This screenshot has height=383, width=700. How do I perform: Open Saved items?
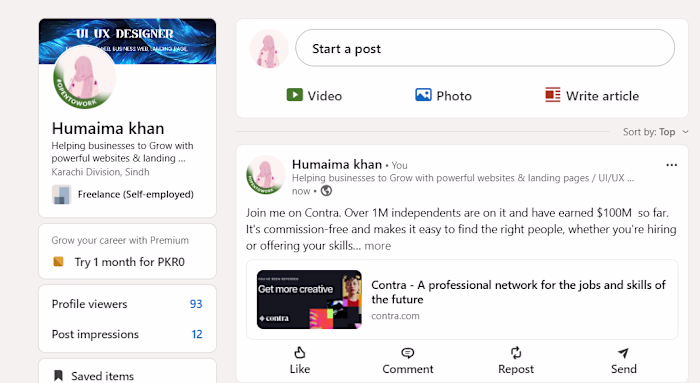102,376
